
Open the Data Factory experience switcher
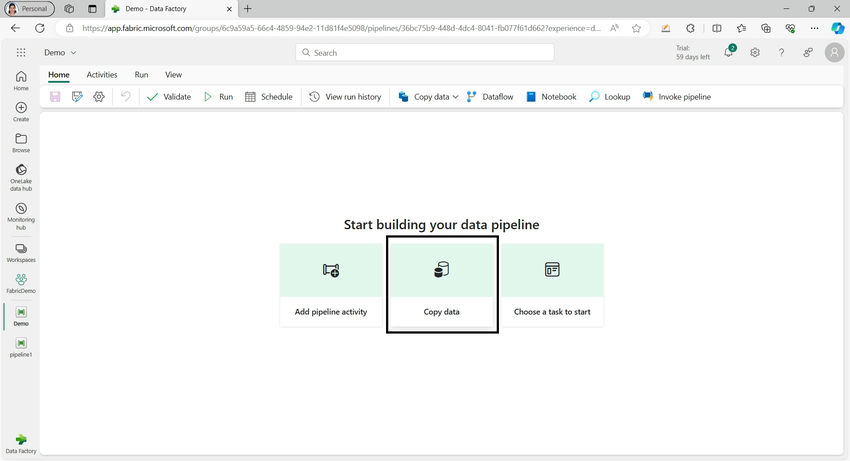pos(21,444)
